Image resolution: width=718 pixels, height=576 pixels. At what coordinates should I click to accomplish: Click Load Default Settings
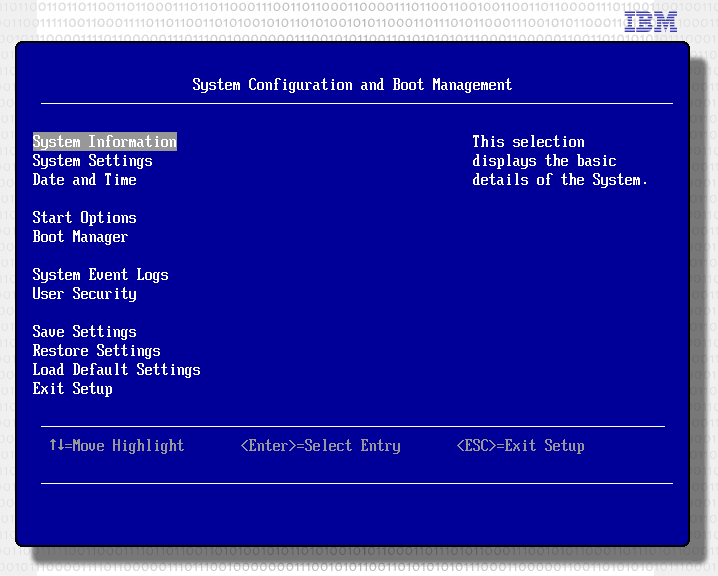coord(117,370)
